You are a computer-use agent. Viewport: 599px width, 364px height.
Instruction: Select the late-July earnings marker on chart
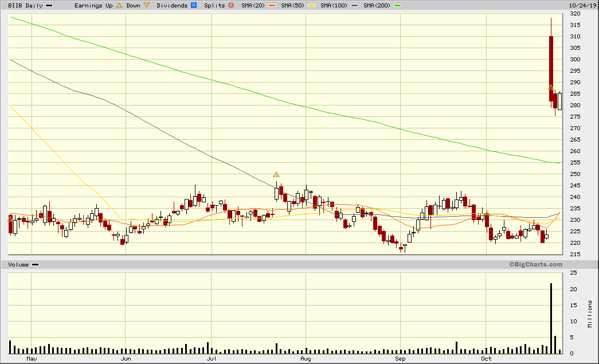point(276,174)
